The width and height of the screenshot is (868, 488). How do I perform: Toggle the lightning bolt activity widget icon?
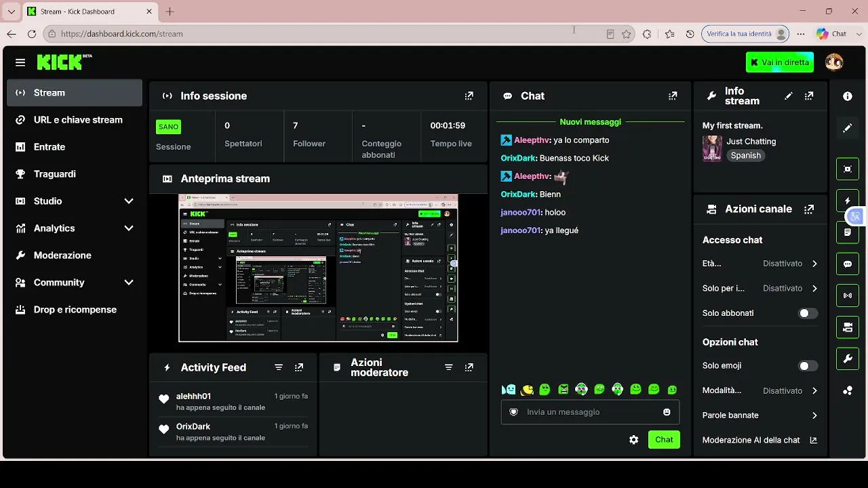[x=848, y=201]
